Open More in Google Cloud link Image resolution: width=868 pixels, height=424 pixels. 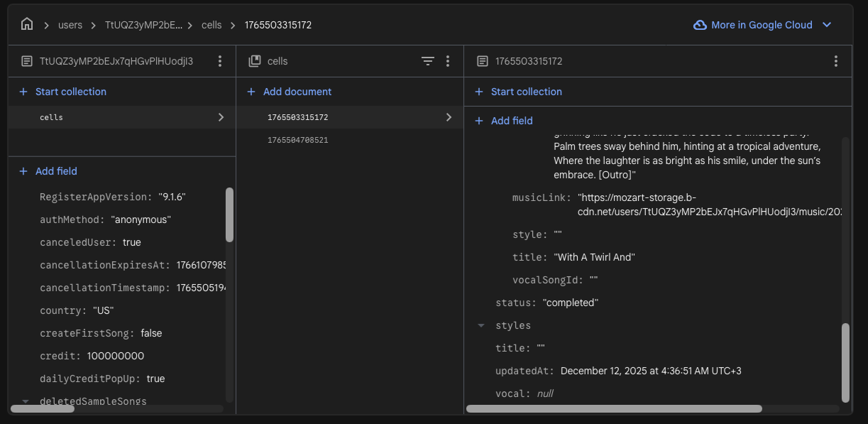pyautogui.click(x=762, y=25)
